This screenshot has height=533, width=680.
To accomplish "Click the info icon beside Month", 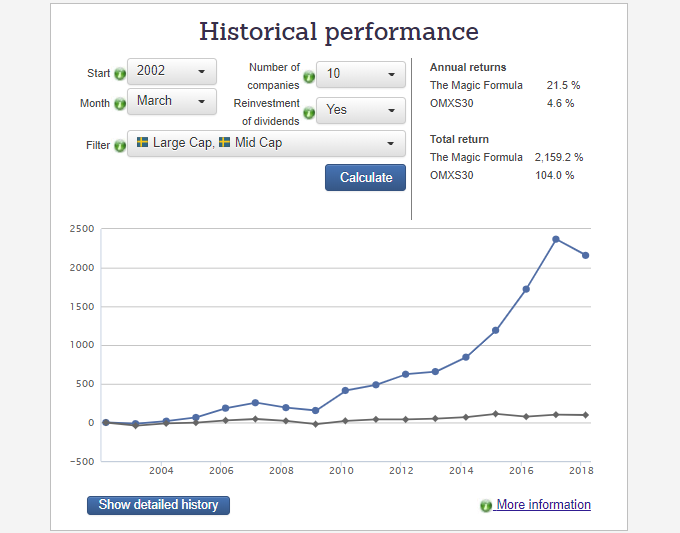I will click(120, 103).
